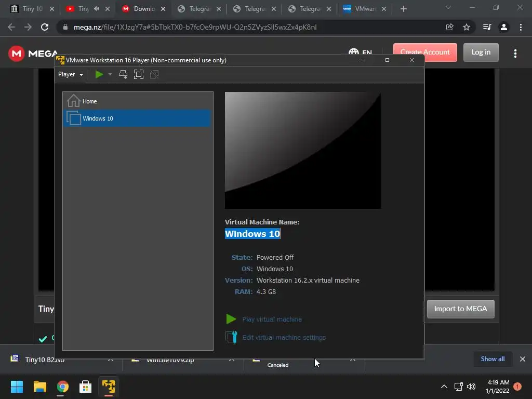
Task: Open the Player menu dropdown
Action: click(71, 74)
